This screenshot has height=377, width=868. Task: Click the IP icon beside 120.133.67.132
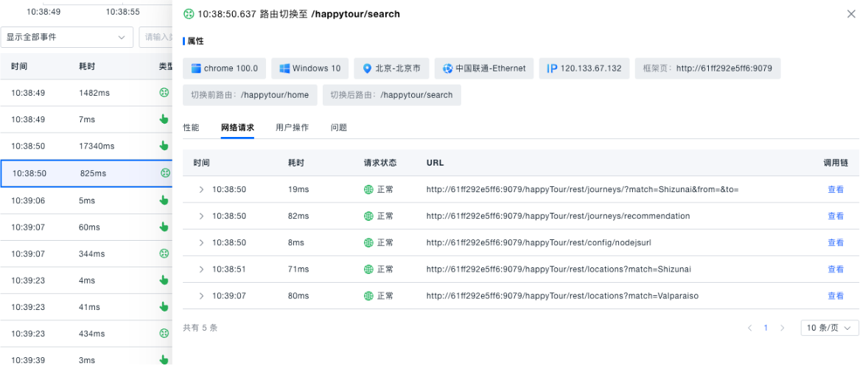click(x=552, y=68)
